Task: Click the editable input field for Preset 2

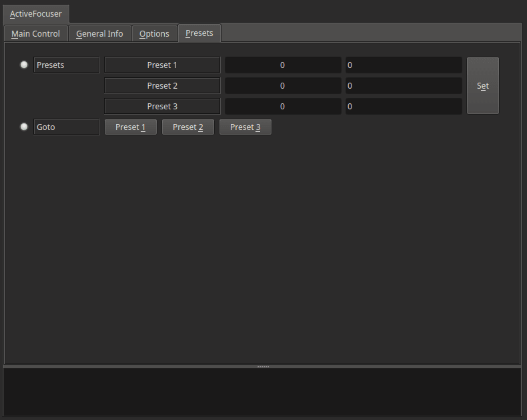Action: pyautogui.click(x=404, y=86)
